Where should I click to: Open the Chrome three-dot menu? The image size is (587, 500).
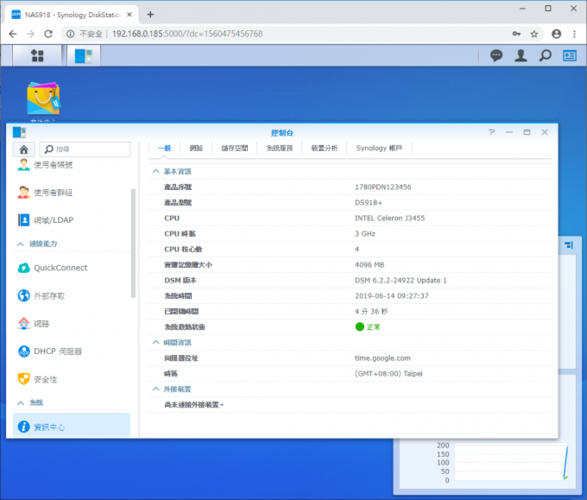(574, 34)
